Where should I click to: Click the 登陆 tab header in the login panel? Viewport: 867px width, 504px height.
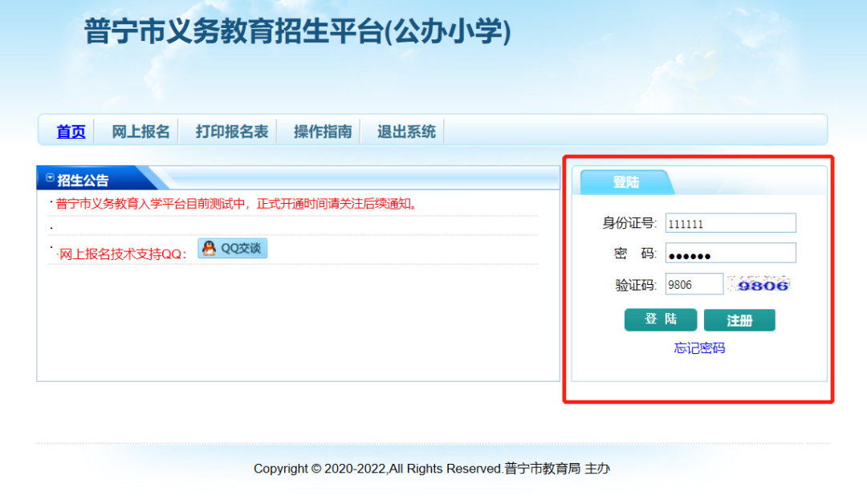point(626,182)
